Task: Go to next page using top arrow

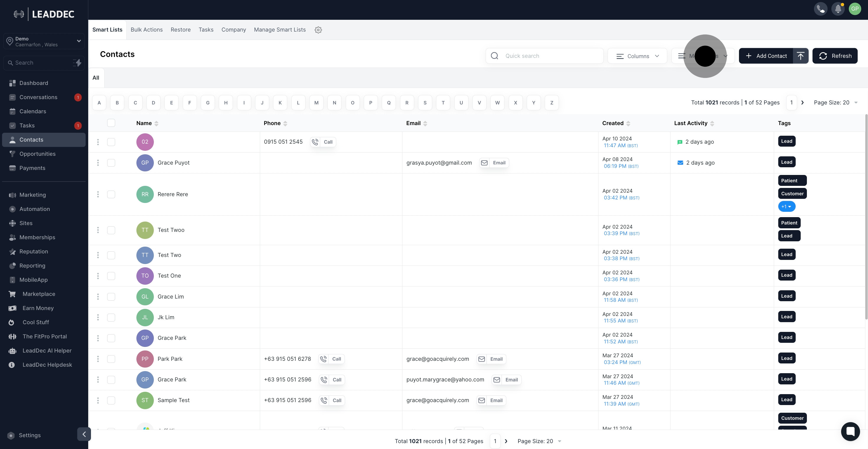Action: coord(803,103)
